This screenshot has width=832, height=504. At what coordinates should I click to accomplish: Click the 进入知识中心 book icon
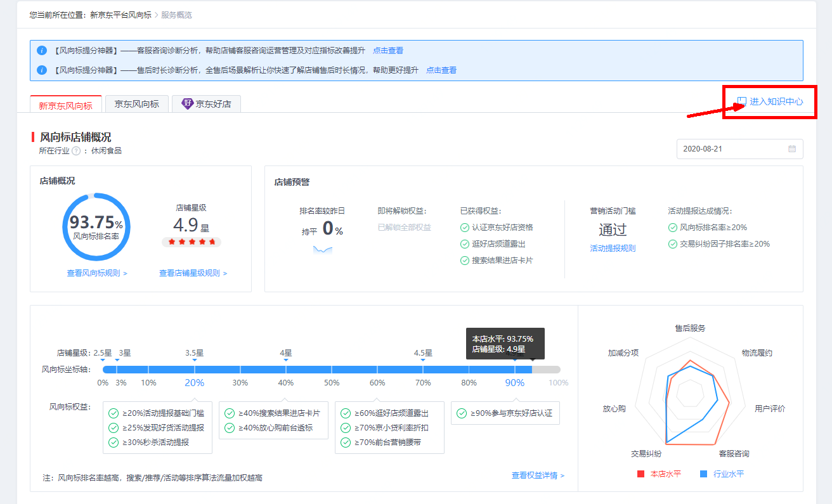[x=742, y=101]
